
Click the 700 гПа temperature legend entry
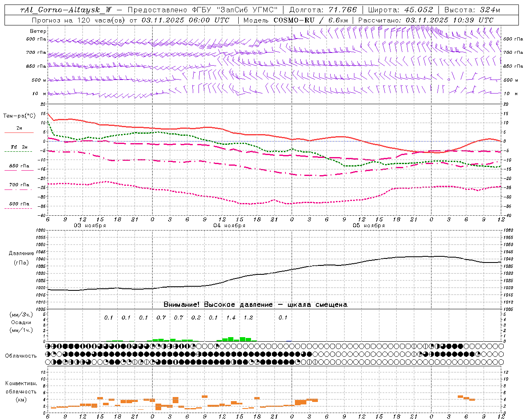tap(19, 185)
